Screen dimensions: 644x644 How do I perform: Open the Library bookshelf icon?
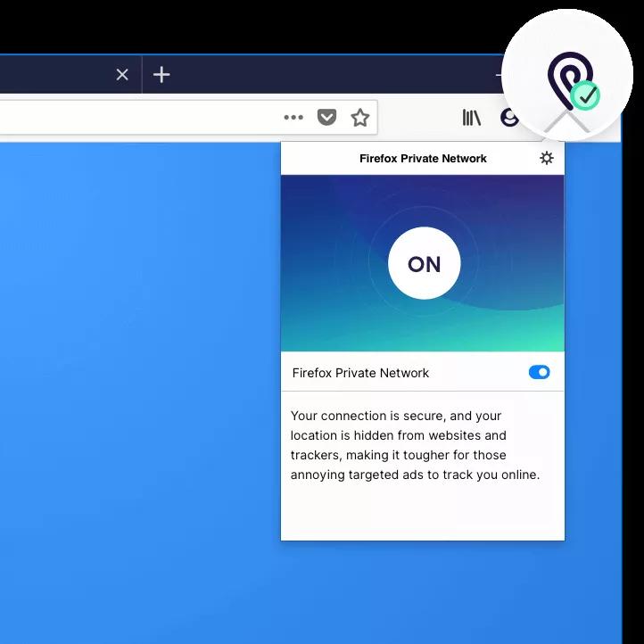point(472,118)
